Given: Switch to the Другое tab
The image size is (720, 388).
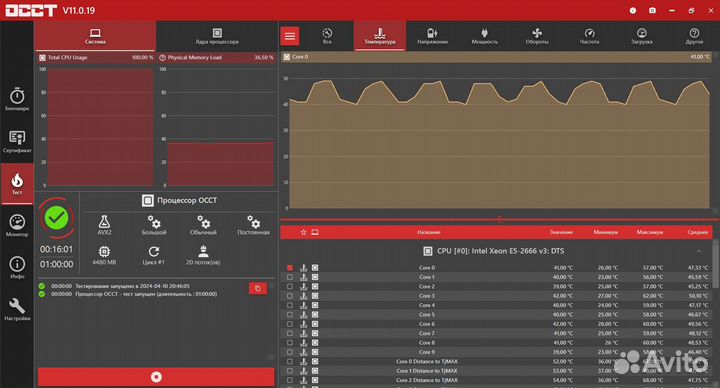Looking at the screenshot, I should click(x=694, y=36).
